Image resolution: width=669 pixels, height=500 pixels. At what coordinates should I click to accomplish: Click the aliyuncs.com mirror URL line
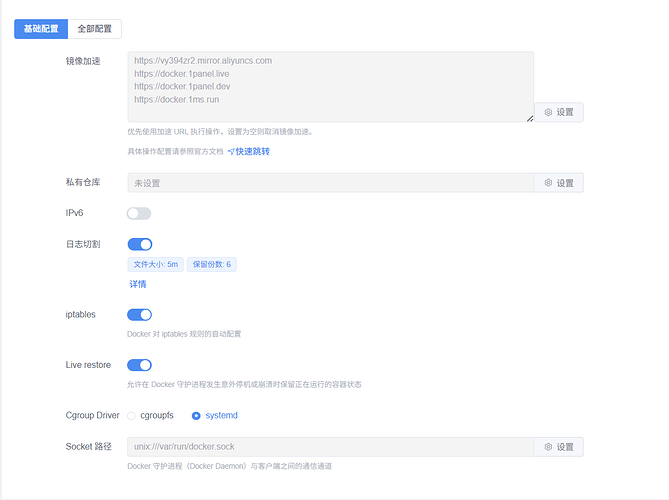click(203, 61)
